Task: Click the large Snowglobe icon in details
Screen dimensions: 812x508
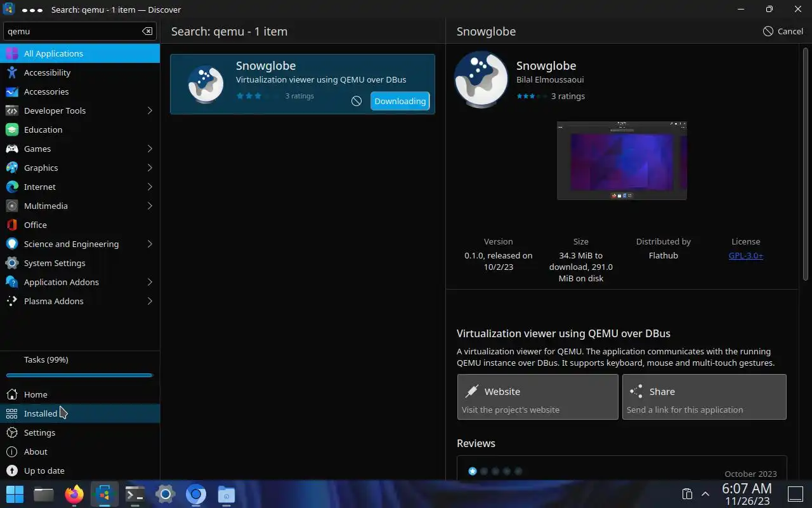Action: click(481, 79)
